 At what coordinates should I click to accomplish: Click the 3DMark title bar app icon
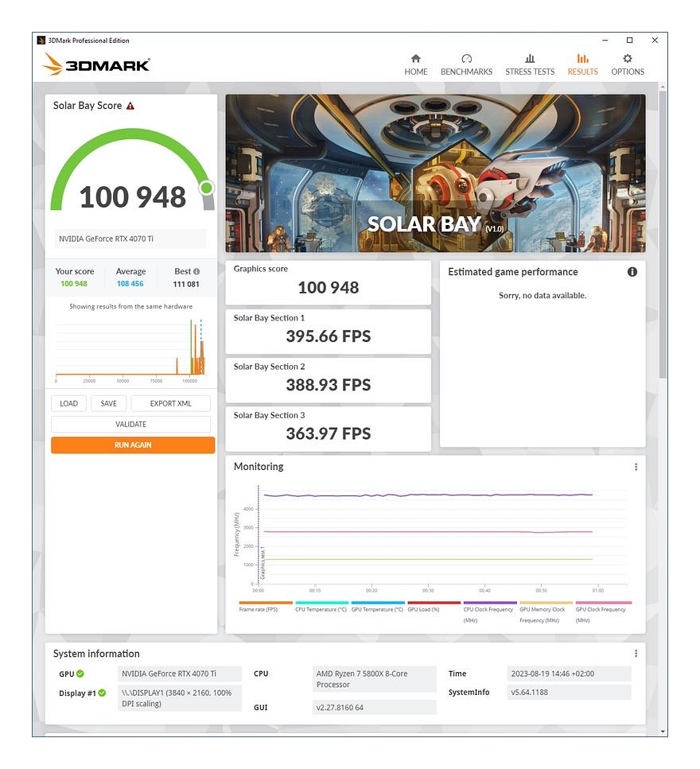click(x=41, y=41)
